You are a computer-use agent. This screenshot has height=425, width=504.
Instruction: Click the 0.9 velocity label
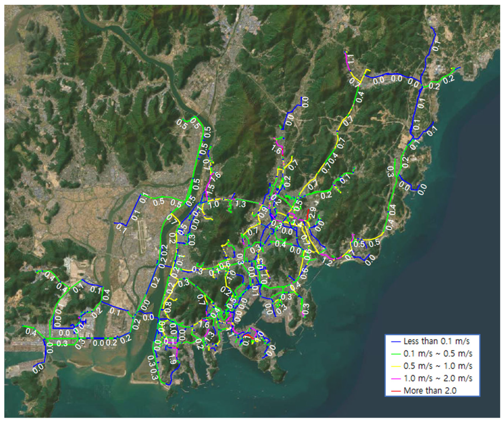click(263, 212)
